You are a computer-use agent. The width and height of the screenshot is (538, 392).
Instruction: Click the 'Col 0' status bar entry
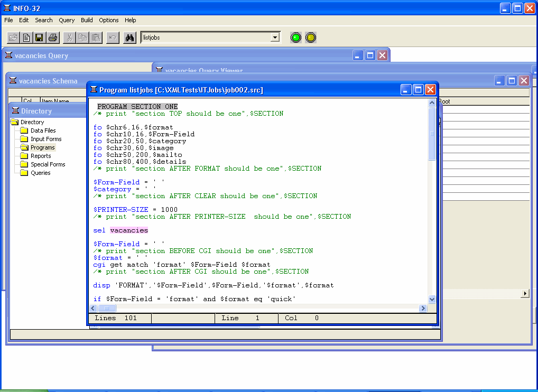(x=357, y=318)
